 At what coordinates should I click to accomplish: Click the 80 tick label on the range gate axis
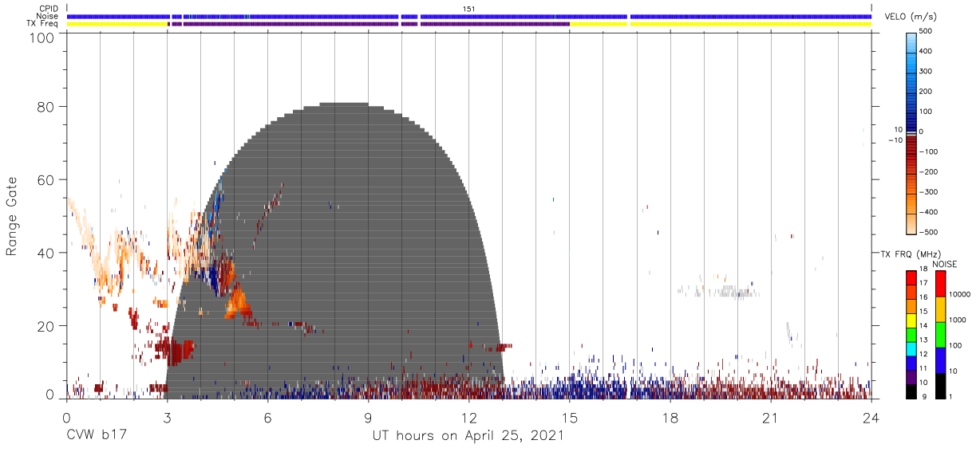coord(45,107)
